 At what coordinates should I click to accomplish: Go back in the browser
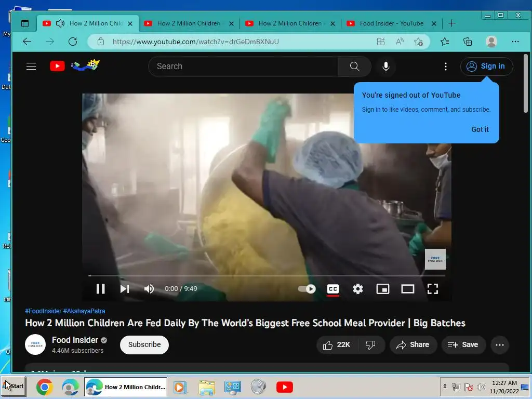27,42
